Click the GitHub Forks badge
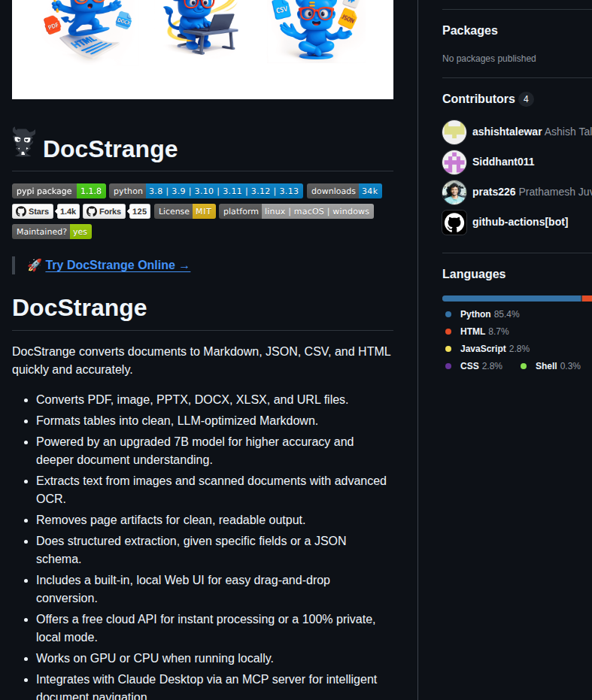 tap(104, 211)
